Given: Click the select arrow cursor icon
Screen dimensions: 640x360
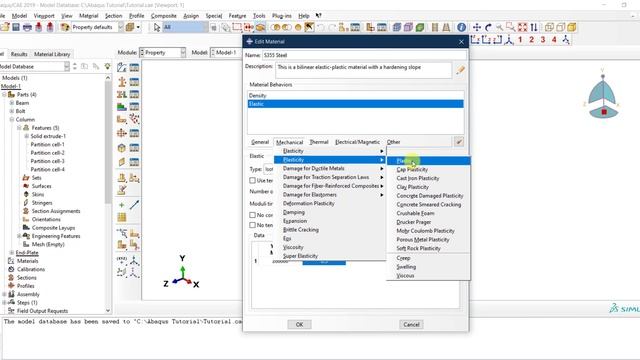Looking at the screenshot, I should tap(157, 27).
